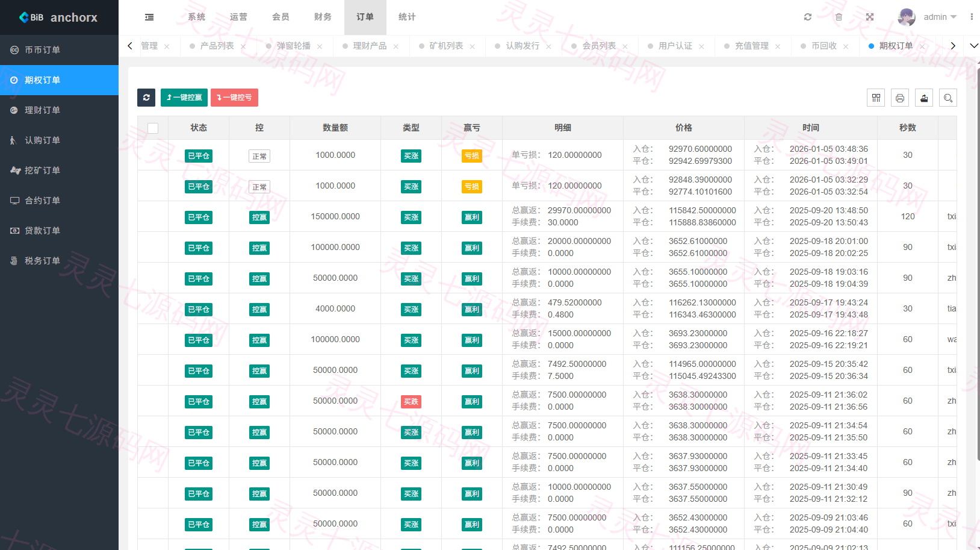The width and height of the screenshot is (980, 550).
Task: Open the more options vertical dots
Action: pos(972,17)
